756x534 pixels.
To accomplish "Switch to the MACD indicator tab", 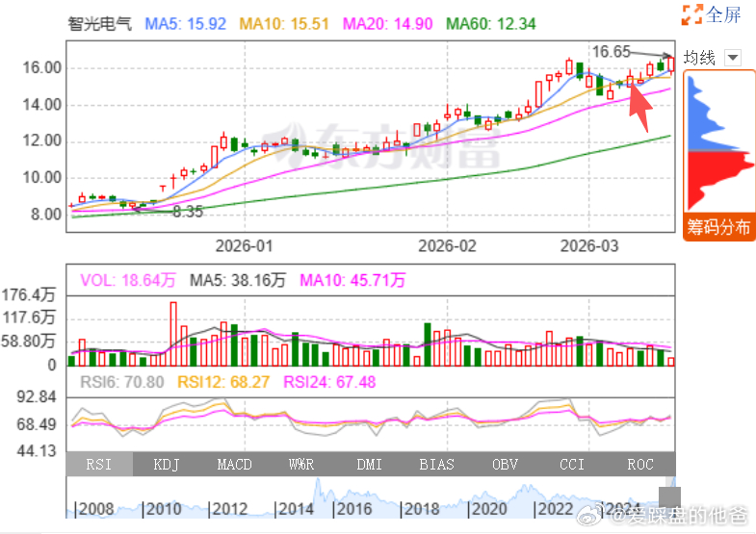I will pyautogui.click(x=234, y=464).
